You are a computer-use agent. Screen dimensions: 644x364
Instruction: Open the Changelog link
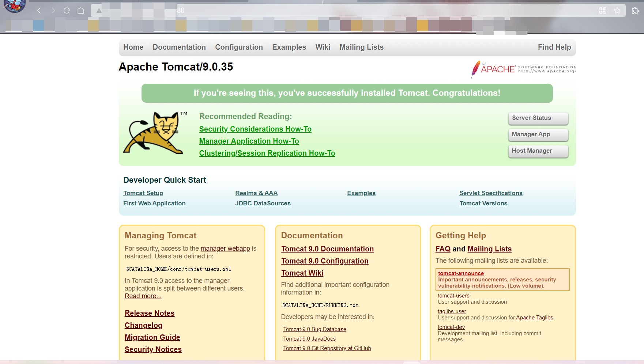pos(143,325)
